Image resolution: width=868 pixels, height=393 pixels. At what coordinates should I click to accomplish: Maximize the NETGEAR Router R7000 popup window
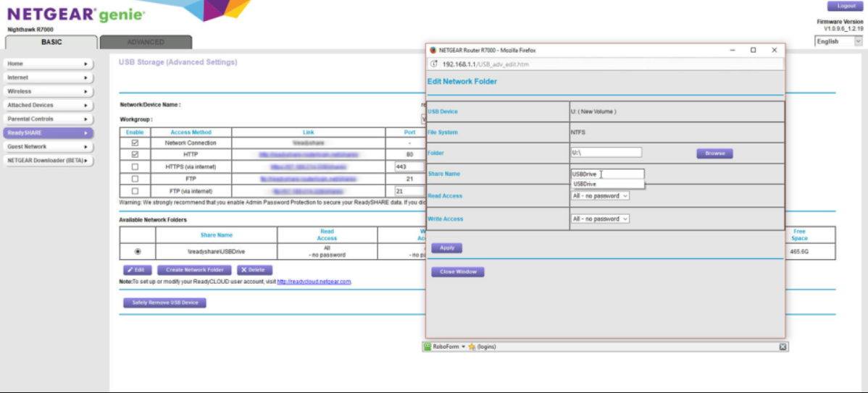753,50
